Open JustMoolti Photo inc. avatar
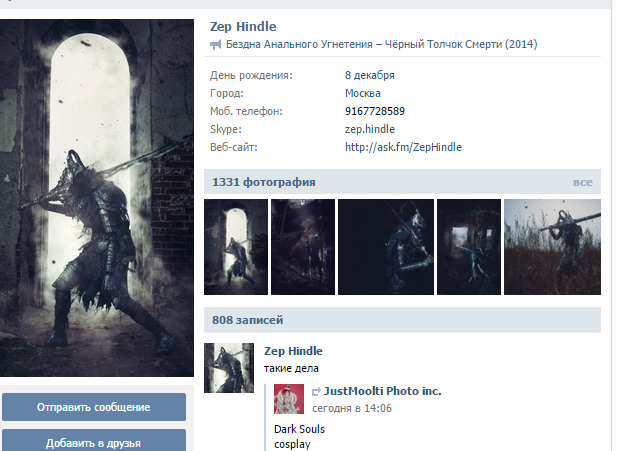 289,399
